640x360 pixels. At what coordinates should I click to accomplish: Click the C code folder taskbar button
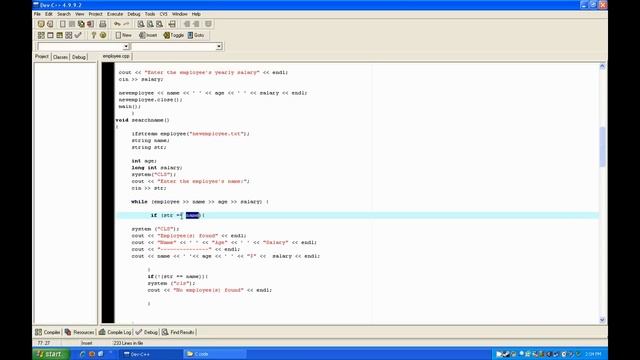[214, 354]
